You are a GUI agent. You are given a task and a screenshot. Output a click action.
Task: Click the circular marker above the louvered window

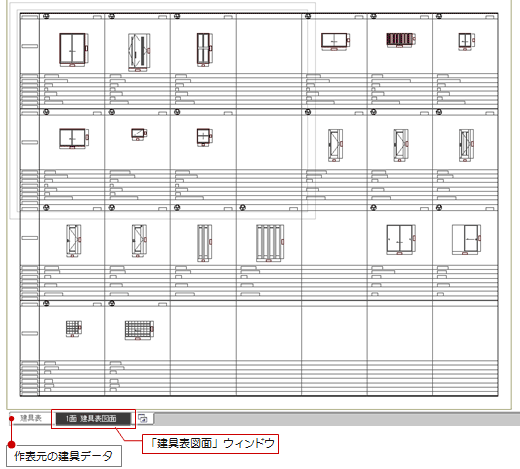[374, 16]
